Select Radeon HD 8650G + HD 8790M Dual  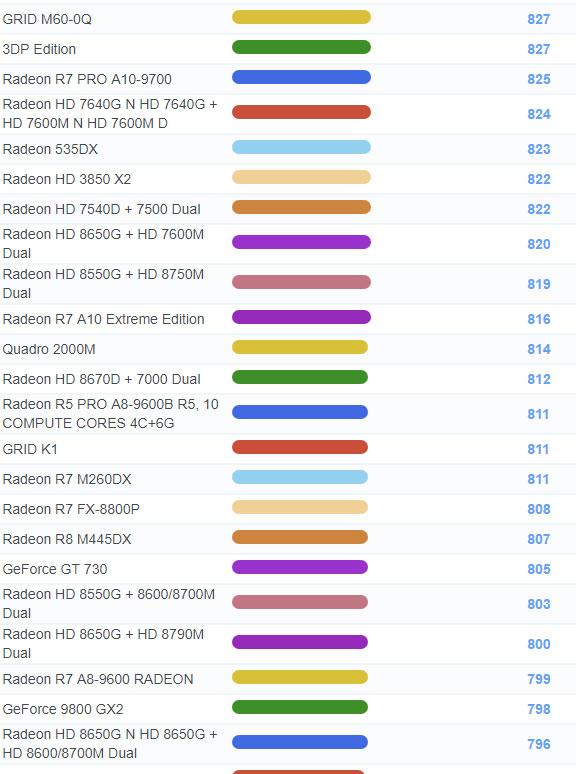[x=103, y=644]
